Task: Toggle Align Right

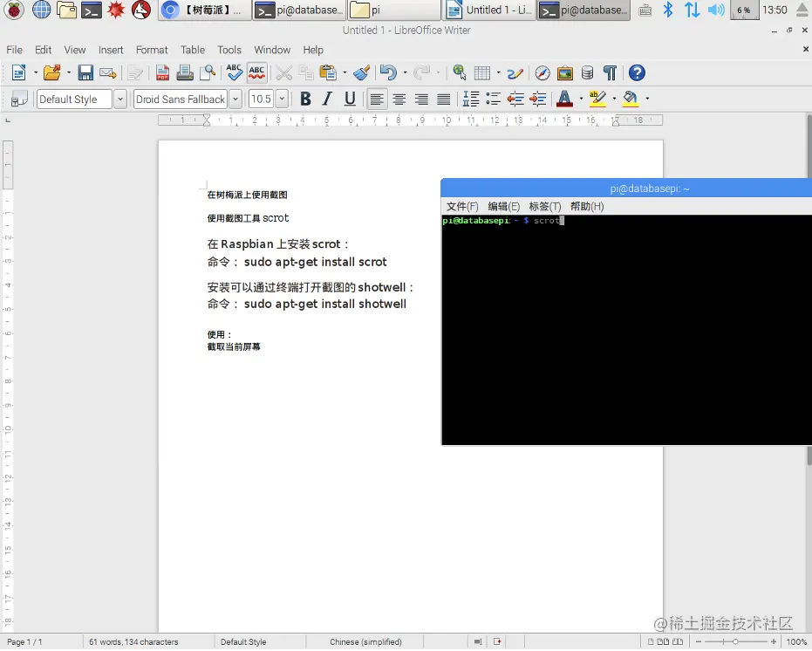Action: (421, 99)
